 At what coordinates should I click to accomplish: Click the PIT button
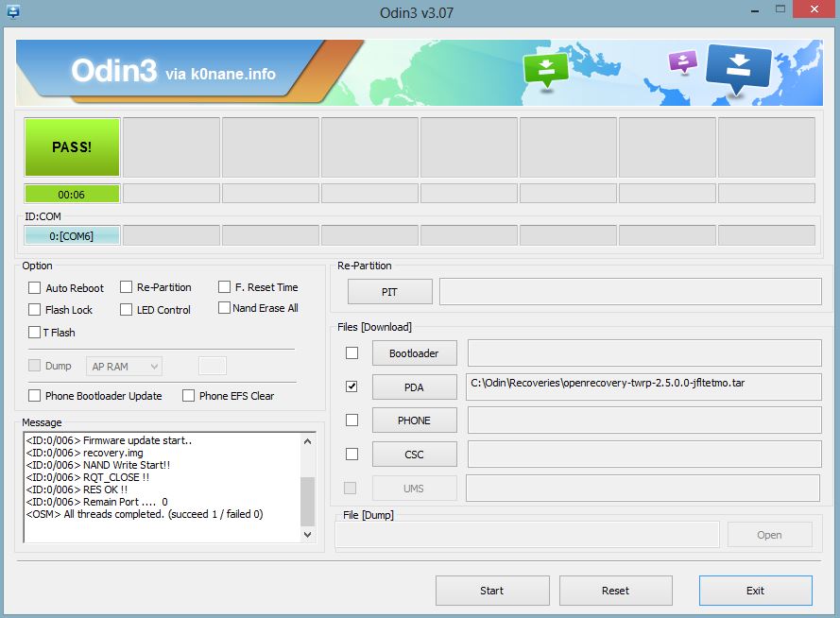(x=389, y=292)
